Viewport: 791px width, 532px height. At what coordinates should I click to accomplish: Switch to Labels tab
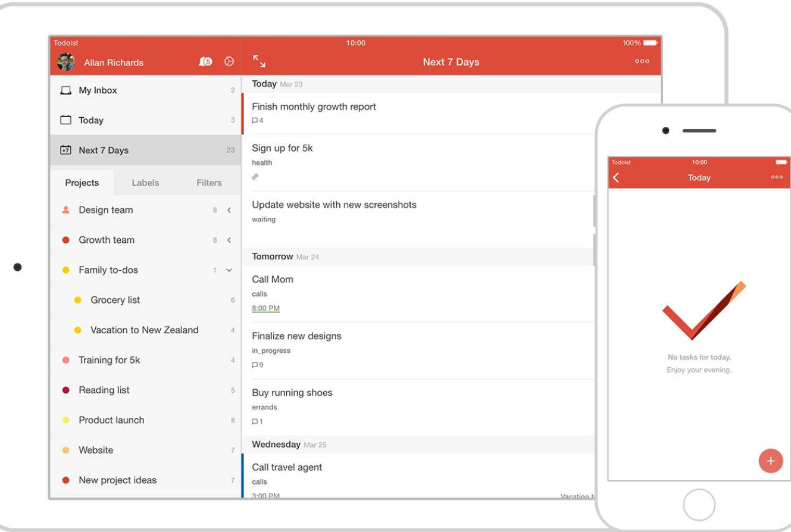tap(145, 183)
